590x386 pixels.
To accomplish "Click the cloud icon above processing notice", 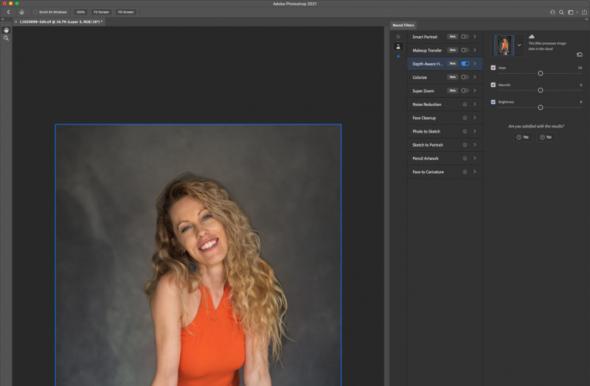I will pyautogui.click(x=532, y=36).
